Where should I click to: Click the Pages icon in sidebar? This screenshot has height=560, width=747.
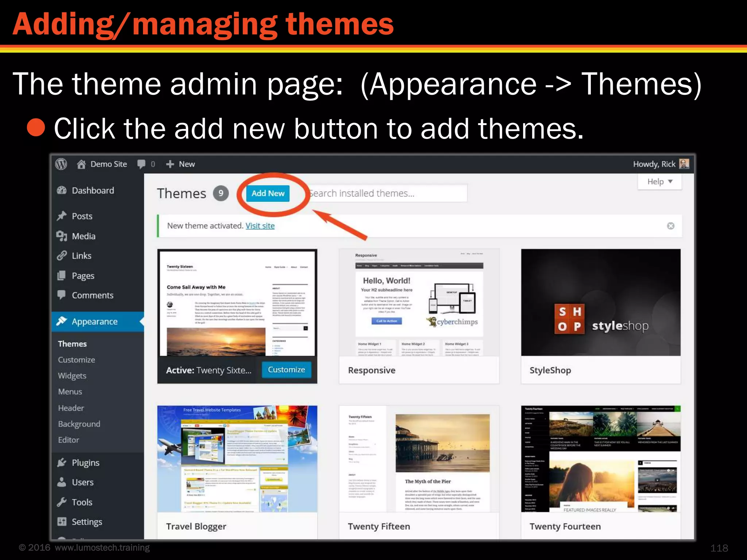62,276
